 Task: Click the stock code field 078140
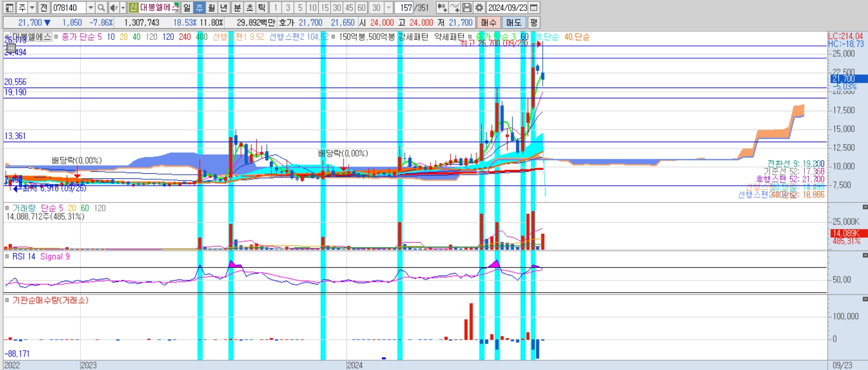69,8
